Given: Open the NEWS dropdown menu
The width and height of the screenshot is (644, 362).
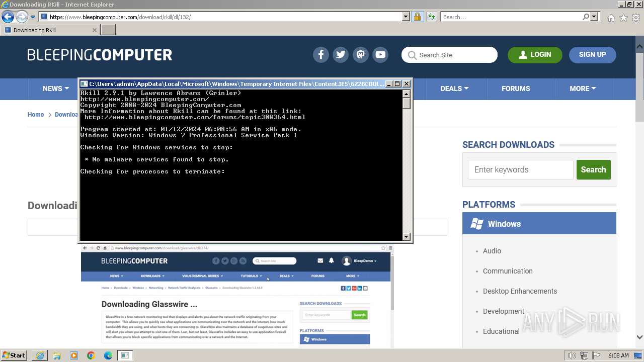Looking at the screenshot, I should pos(55,88).
